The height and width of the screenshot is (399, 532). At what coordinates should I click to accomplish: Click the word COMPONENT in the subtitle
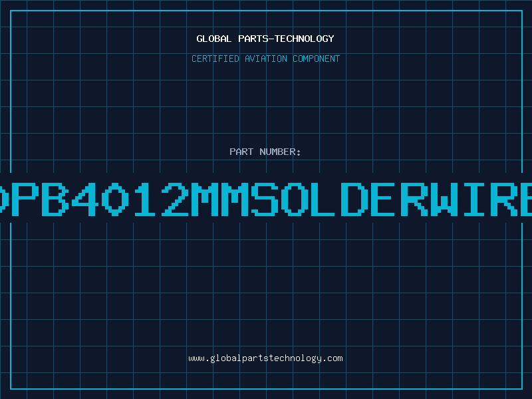315,59
